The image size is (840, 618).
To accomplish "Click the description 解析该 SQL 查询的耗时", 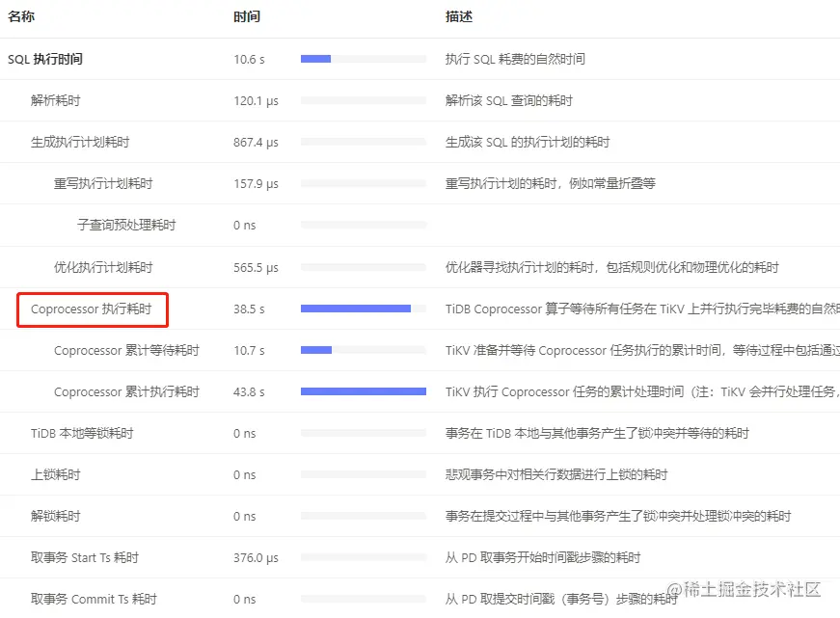I will [x=509, y=100].
